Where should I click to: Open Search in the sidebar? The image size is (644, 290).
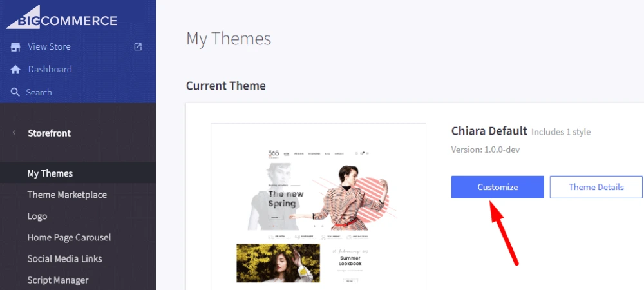click(39, 92)
